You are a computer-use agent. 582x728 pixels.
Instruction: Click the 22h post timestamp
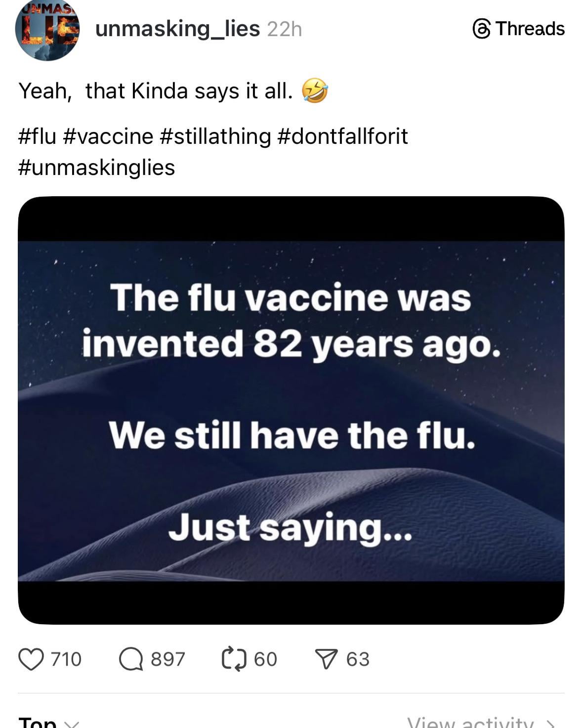284,29
